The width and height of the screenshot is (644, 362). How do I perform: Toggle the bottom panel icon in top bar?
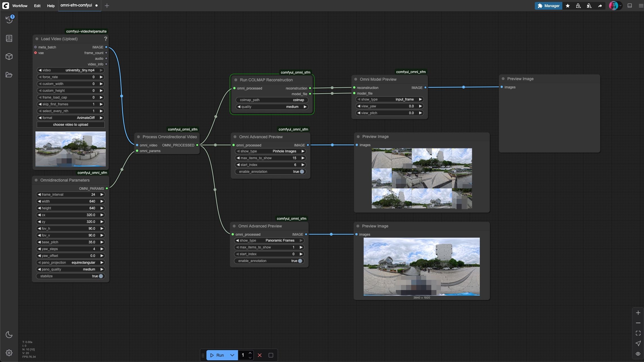point(630,6)
